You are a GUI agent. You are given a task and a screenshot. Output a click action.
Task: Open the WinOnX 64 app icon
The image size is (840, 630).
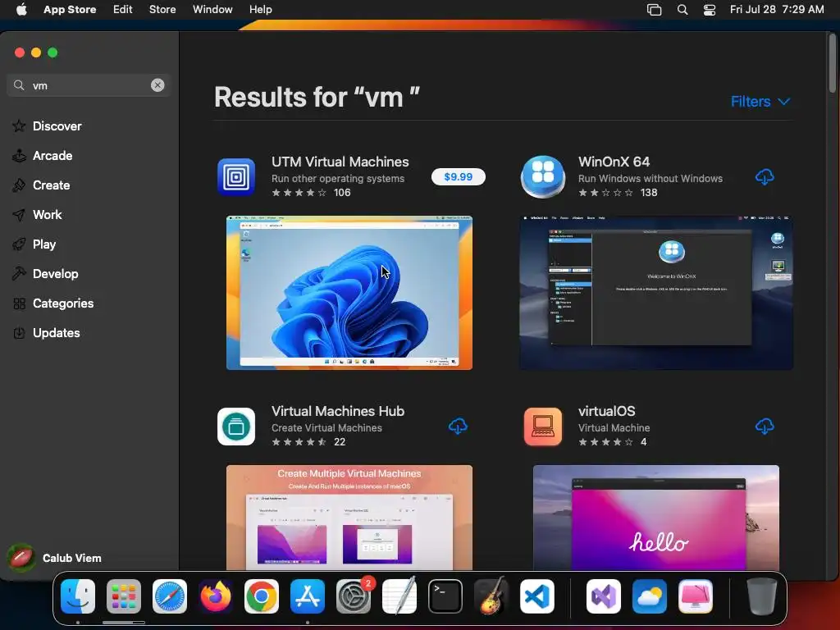[543, 177]
